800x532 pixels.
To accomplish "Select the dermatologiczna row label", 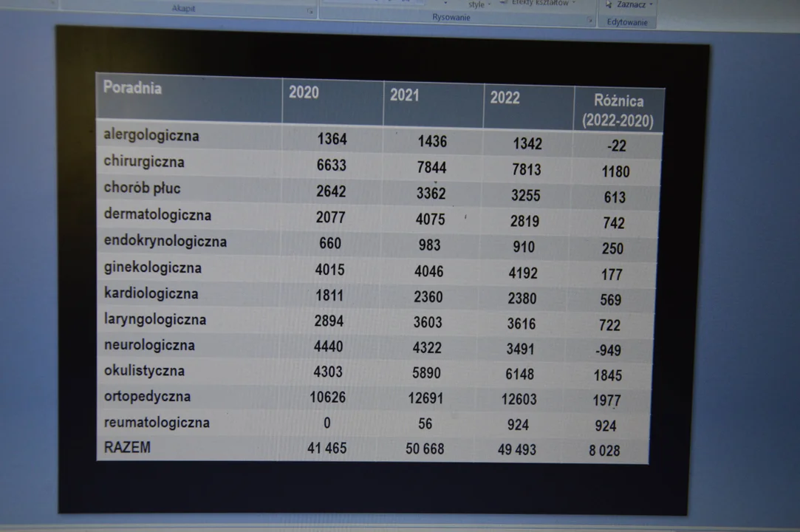I will 157,214.
